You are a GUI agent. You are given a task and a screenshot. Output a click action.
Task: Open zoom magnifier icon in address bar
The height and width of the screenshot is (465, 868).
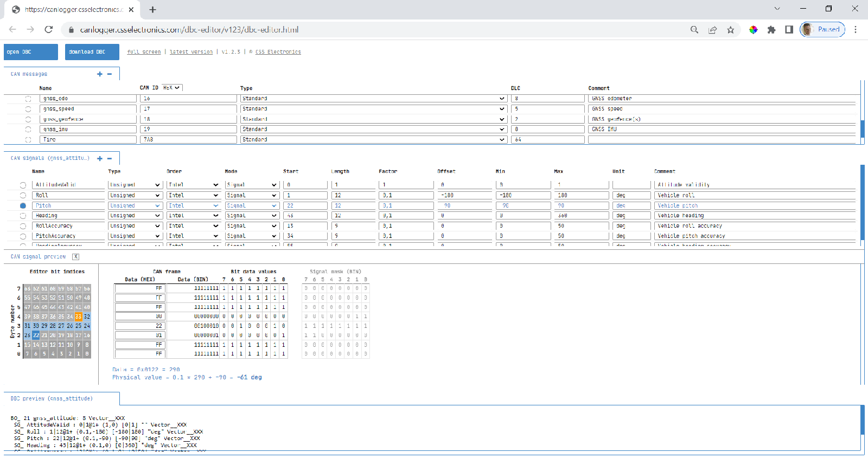(x=694, y=30)
